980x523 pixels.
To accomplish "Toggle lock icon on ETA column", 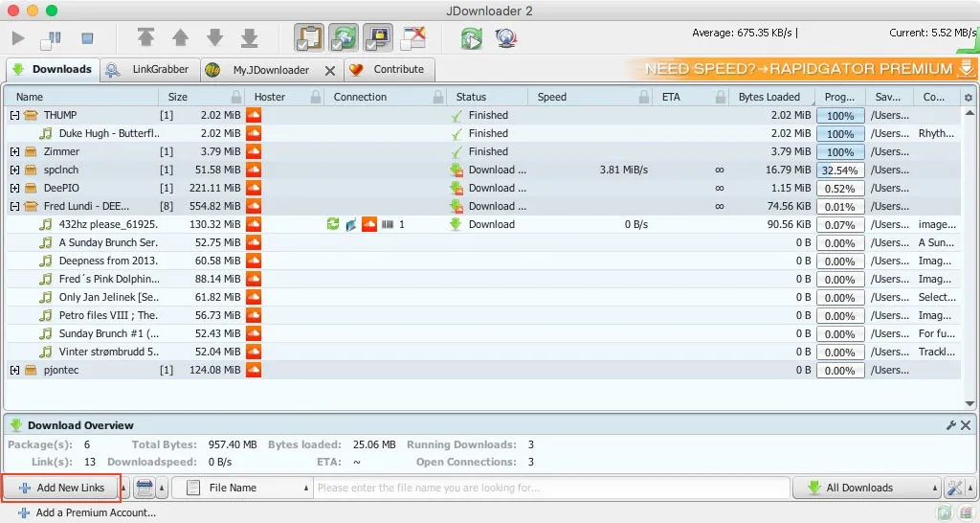I will 721,97.
